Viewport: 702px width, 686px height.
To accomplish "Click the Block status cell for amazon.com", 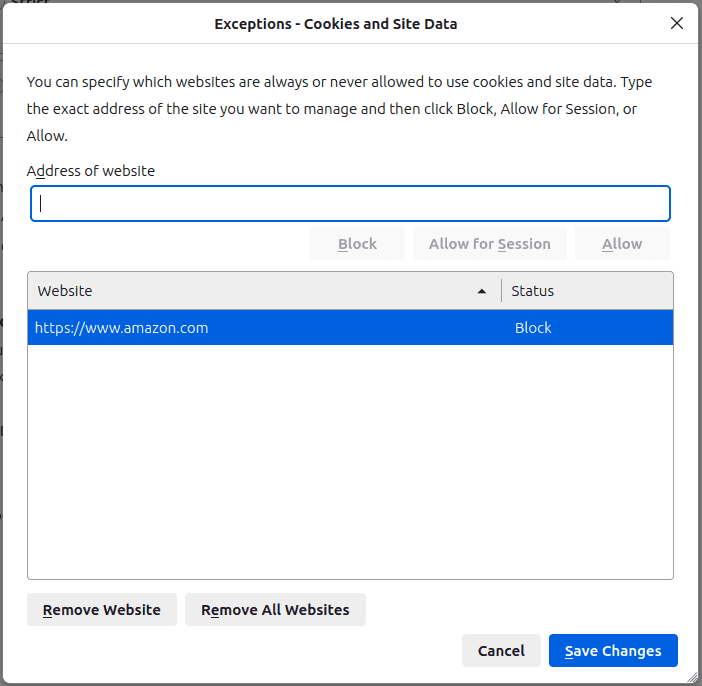I will pyautogui.click(x=533, y=328).
